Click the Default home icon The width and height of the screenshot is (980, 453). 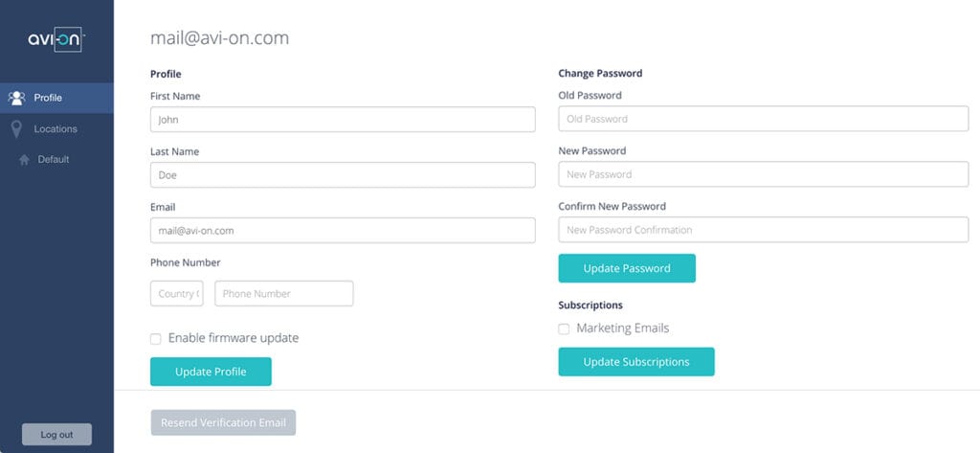coord(24,160)
